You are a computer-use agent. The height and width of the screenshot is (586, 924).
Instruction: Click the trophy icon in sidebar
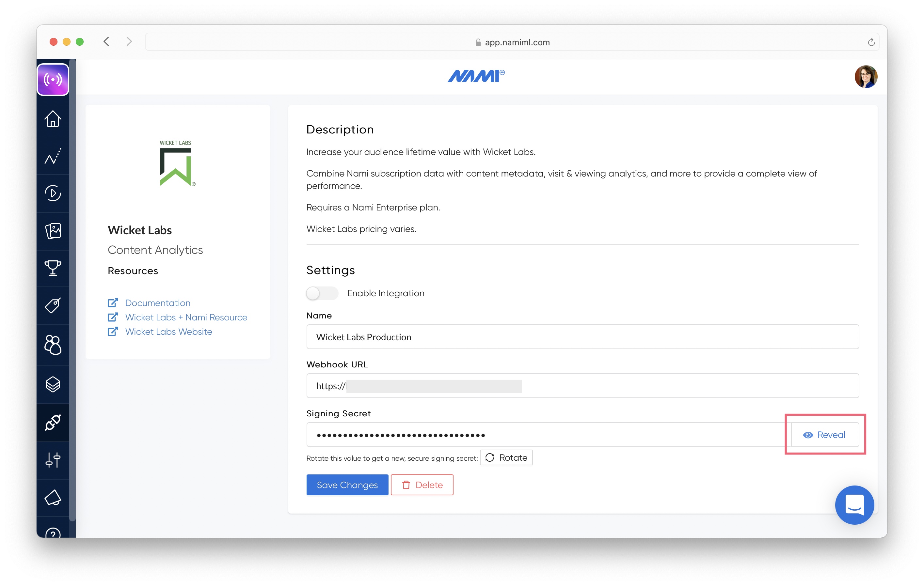[53, 268]
